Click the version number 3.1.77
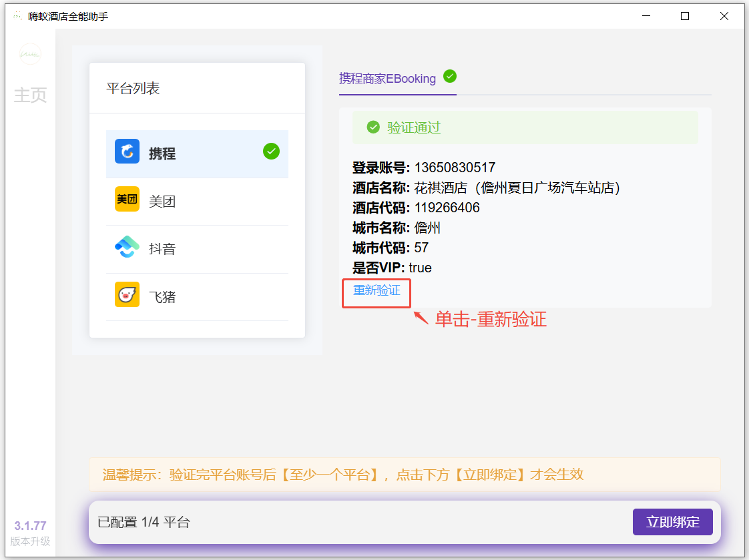 (29, 527)
